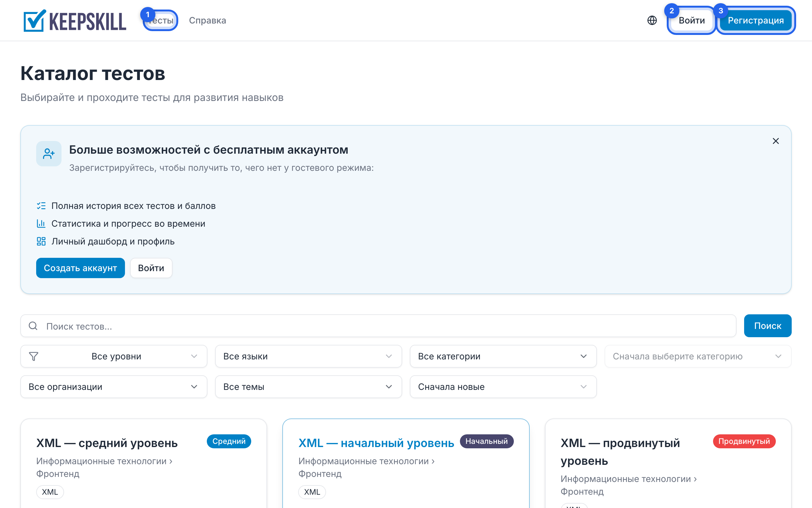Expand the 'Все темы' dropdown
The width and height of the screenshot is (812, 508).
pos(308,387)
